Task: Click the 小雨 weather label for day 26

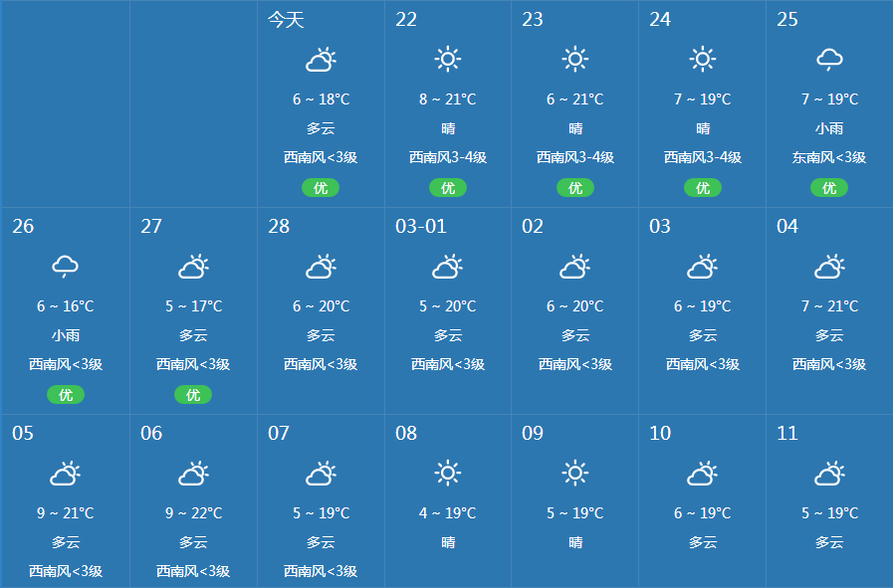Action: click(66, 335)
